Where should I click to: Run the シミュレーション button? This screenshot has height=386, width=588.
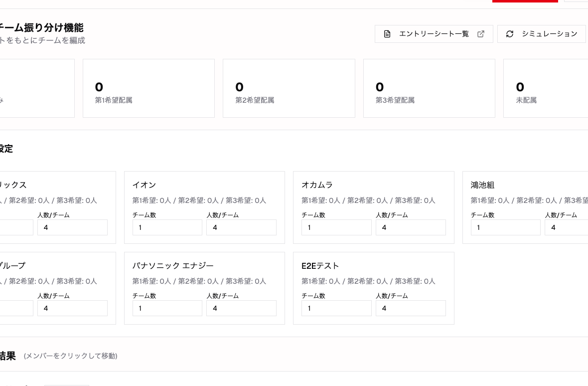click(543, 34)
